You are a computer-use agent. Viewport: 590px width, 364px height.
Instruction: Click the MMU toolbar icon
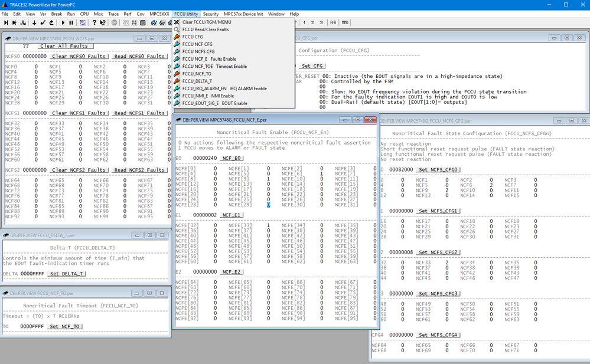pos(345,22)
